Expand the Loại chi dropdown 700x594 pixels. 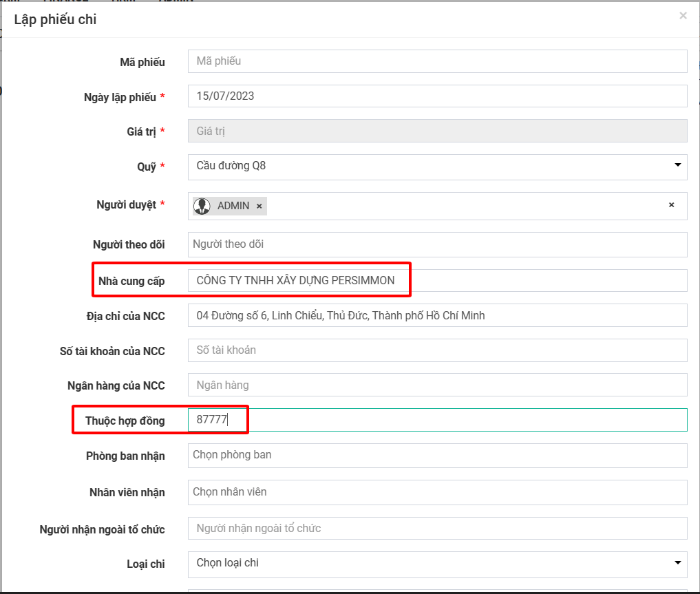677,563
